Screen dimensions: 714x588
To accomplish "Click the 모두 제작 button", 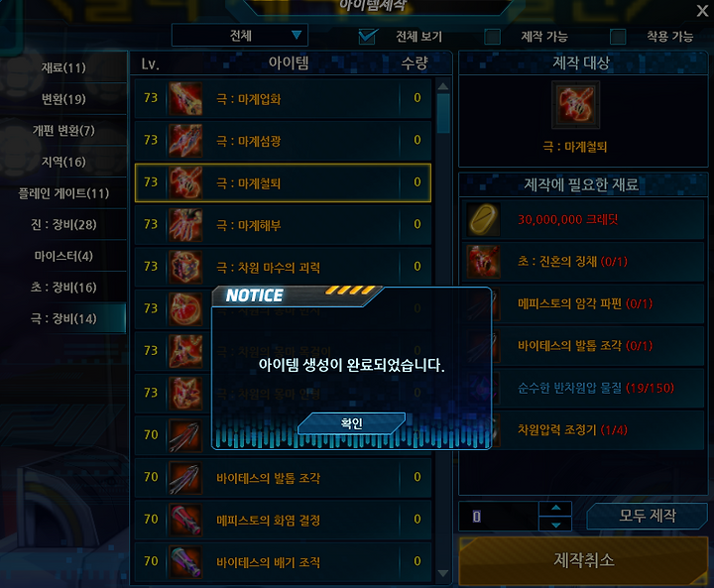I will tap(647, 516).
